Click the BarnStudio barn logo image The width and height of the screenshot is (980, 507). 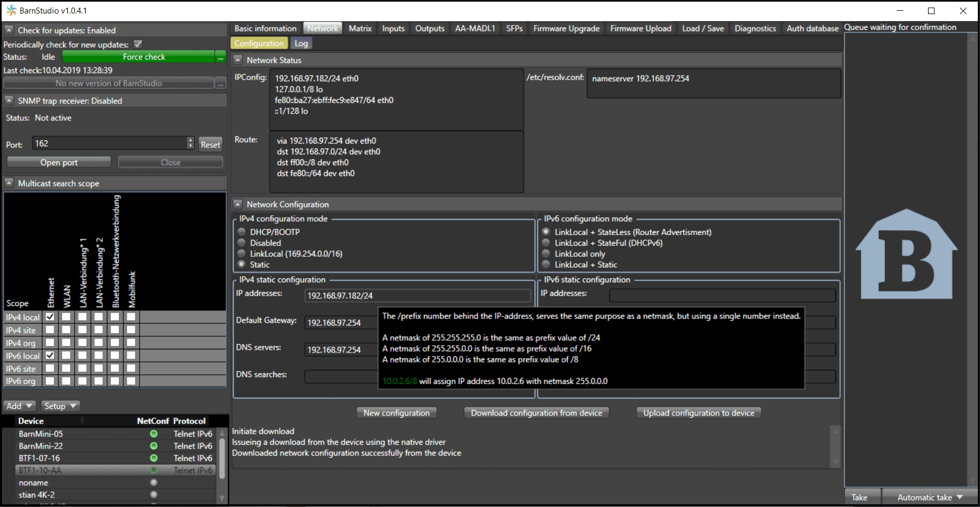906,255
